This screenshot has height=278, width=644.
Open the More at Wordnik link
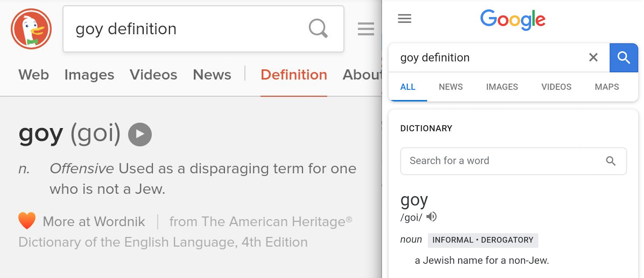[x=94, y=222]
